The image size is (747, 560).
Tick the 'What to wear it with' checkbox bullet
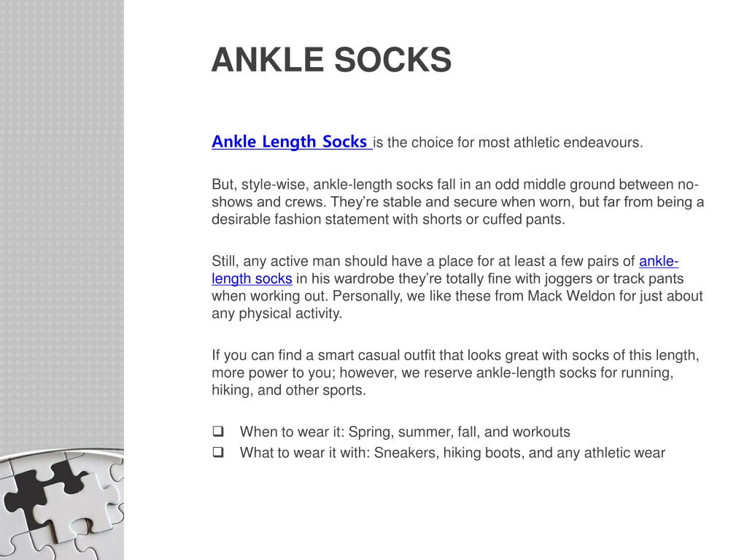(x=217, y=452)
